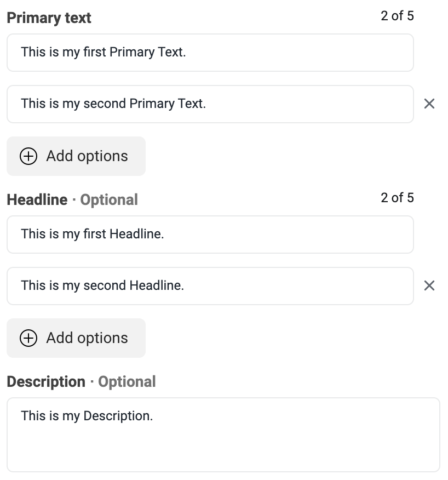The image size is (448, 480).
Task: Click the Headline '2 of 5' counter
Action: point(397,198)
